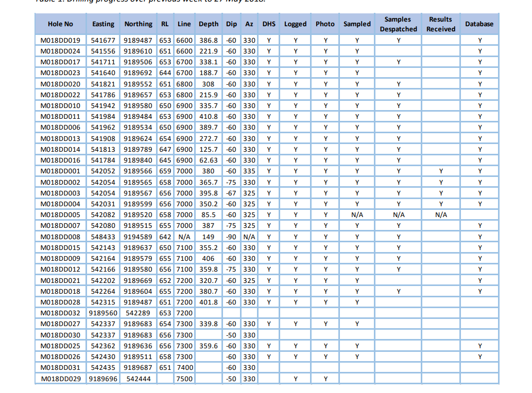Click hole number M018DD005

(x=60, y=215)
